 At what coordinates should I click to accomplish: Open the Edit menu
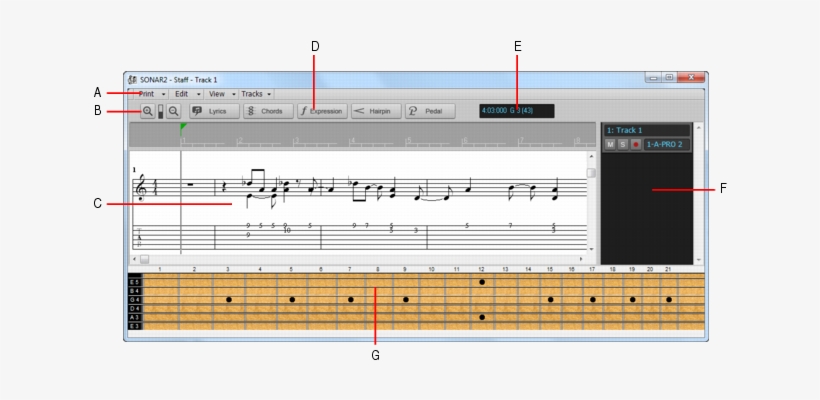pyautogui.click(x=187, y=94)
